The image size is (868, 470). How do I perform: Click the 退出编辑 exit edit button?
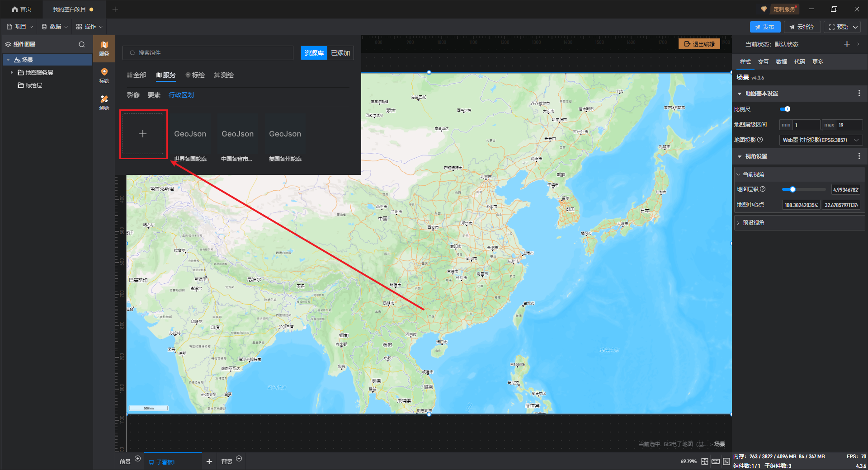699,44
